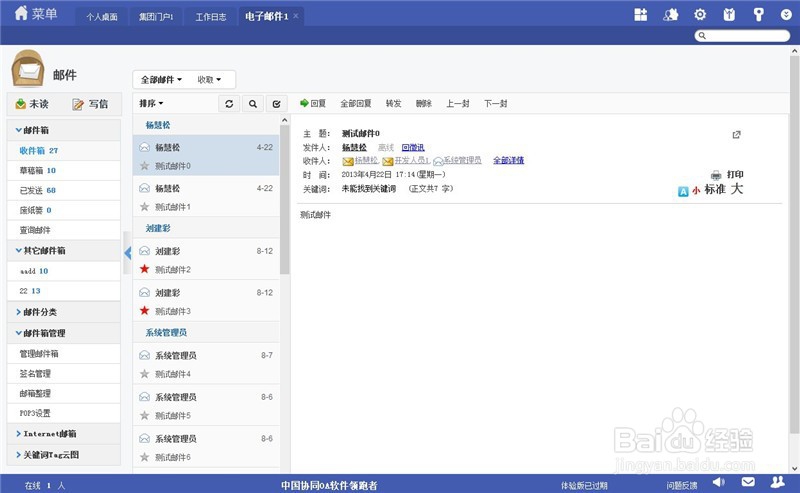The width and height of the screenshot is (800, 493).
Task: Set font size to 大
Action: point(736,189)
